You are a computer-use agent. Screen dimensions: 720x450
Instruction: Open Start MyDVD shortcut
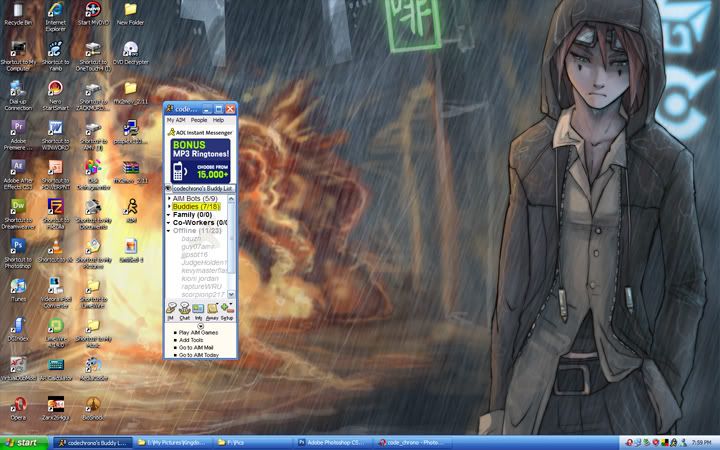coord(93,14)
